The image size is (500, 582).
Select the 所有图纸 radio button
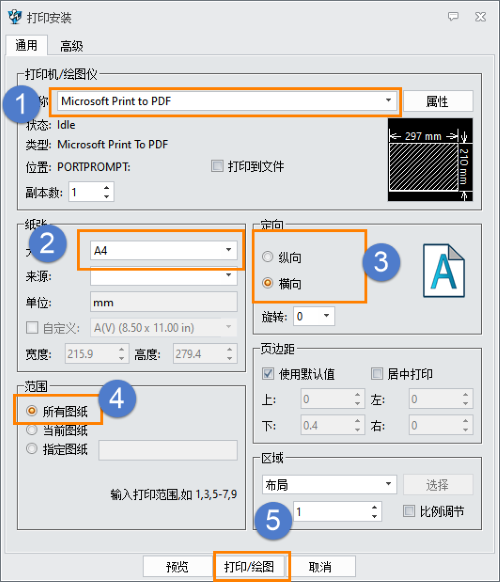tap(32, 411)
